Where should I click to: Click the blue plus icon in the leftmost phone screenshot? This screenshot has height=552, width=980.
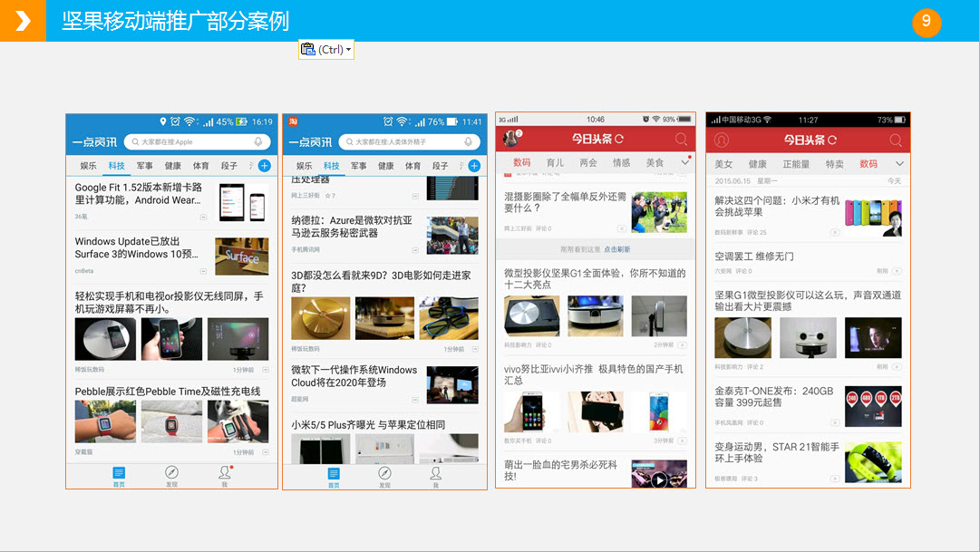pos(264,166)
